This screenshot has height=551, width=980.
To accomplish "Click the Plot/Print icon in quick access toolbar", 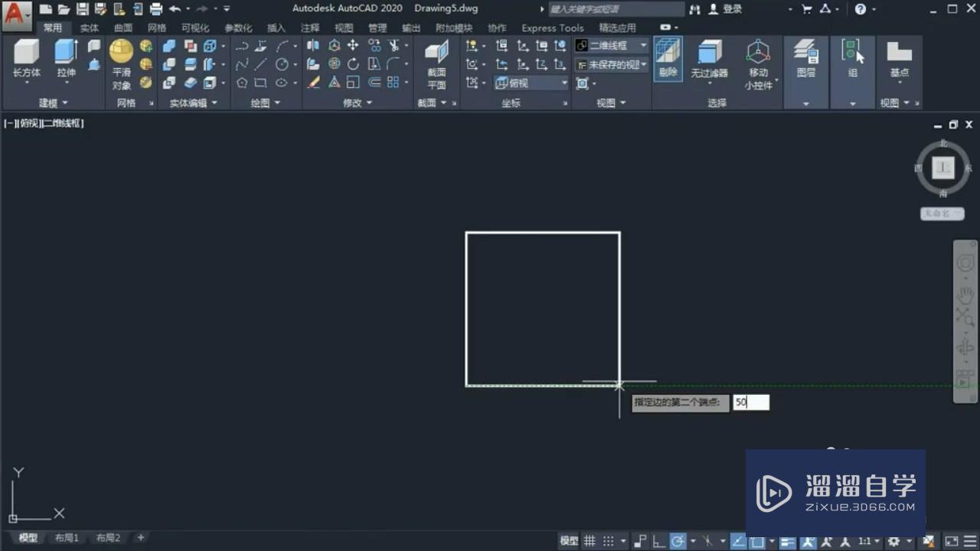I will click(156, 9).
